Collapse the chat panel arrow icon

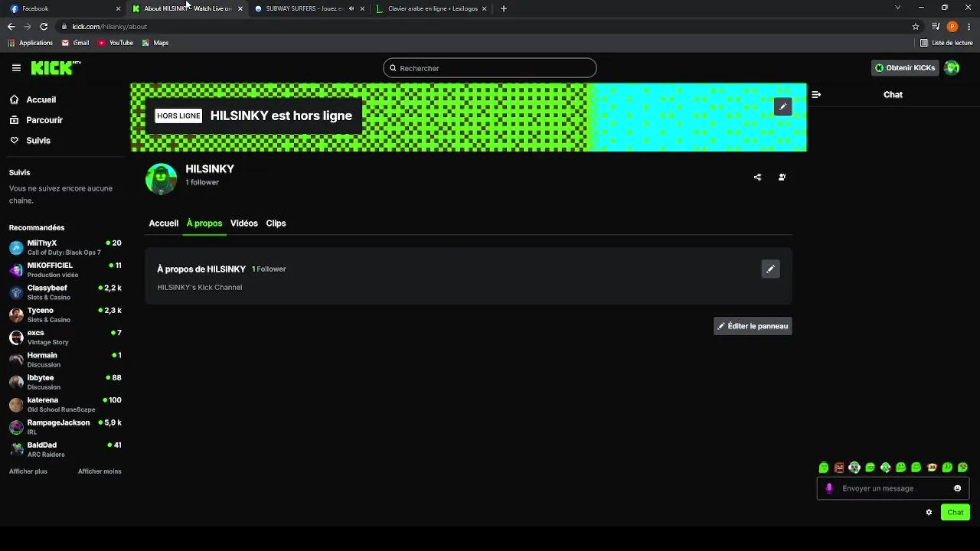(816, 95)
